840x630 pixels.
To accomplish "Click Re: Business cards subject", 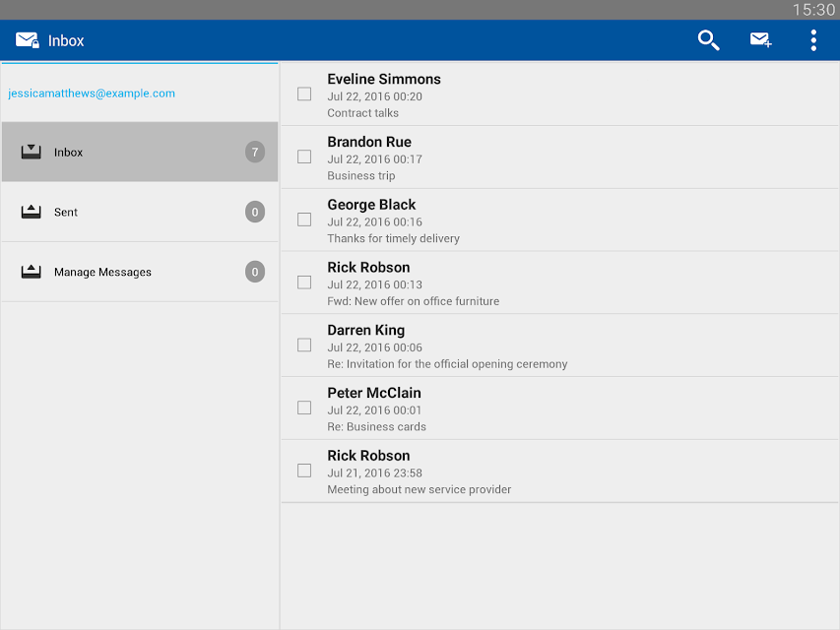I will tap(376, 426).
